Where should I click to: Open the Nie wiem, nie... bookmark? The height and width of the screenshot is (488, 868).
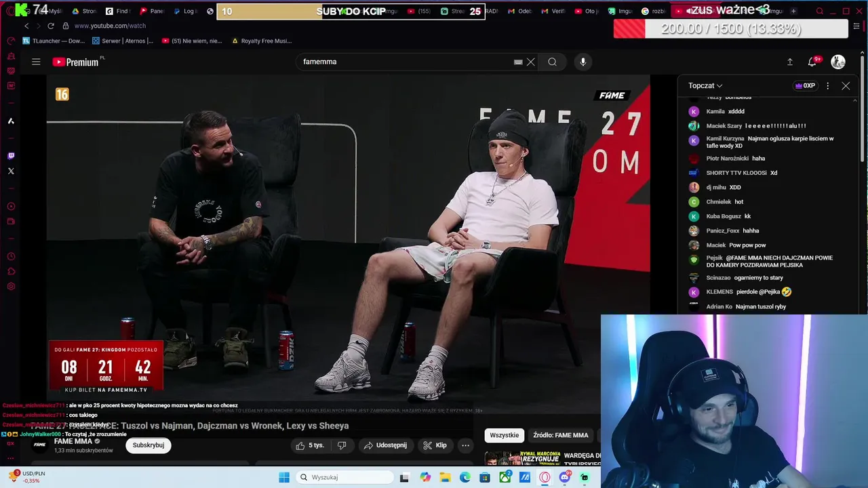(x=192, y=41)
